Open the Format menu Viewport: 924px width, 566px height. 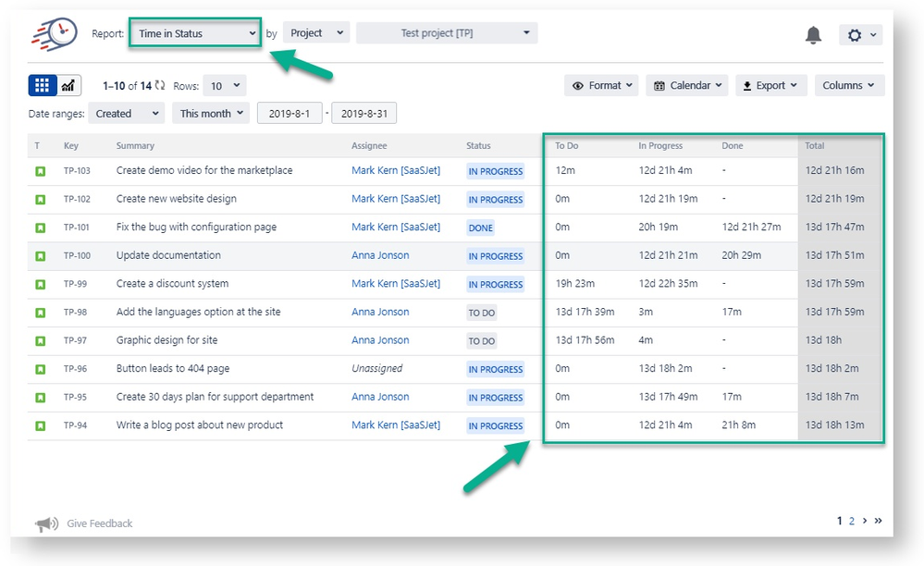(601, 85)
